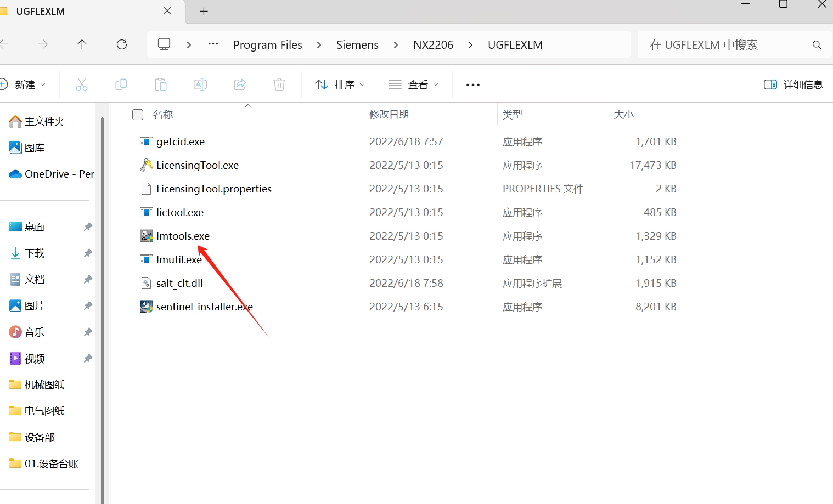Open the 新建 dropdown menu
This screenshot has height=504, width=833.
25,84
